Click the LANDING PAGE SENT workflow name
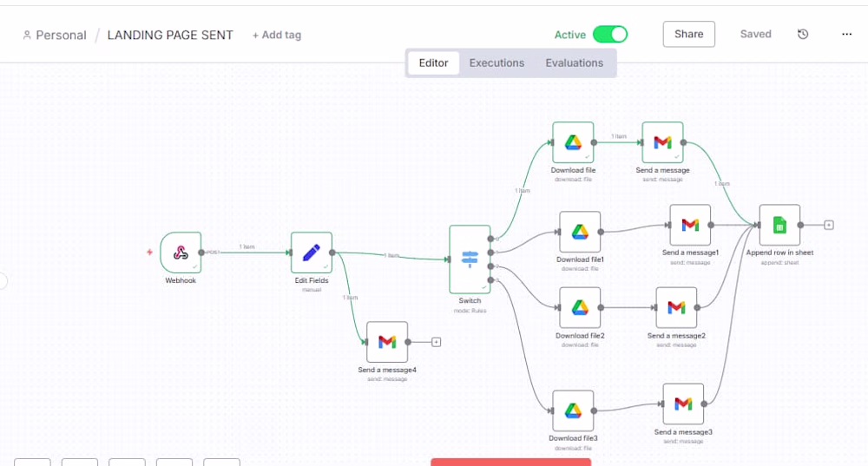The height and width of the screenshot is (466, 868). pyautogui.click(x=170, y=35)
